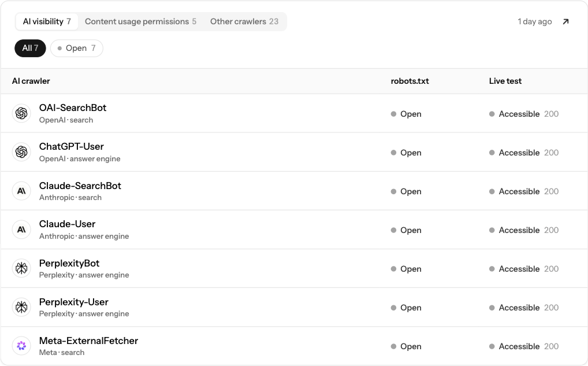This screenshot has width=588, height=366.
Task: Open the Other crawlers tab
Action: point(244,21)
